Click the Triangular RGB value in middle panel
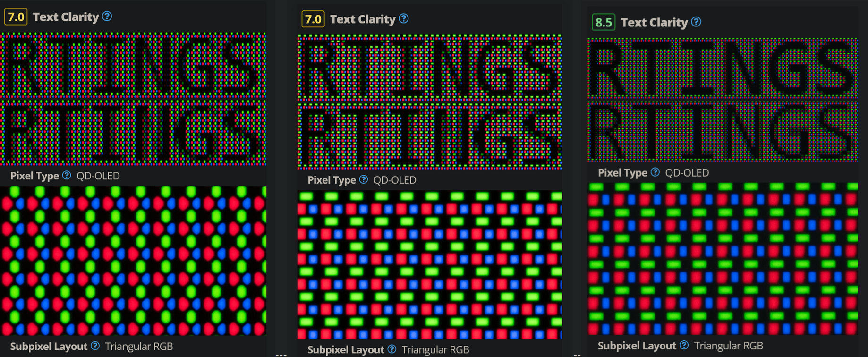The image size is (868, 357). point(435,349)
